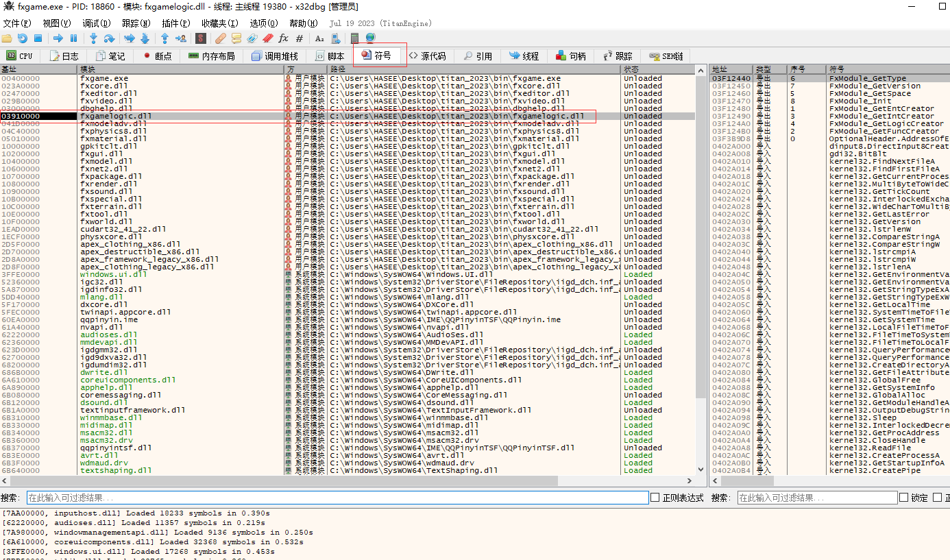Viewport: 950px width, 560px height.
Task: Sort modules by 基址 column header
Action: (x=39, y=69)
